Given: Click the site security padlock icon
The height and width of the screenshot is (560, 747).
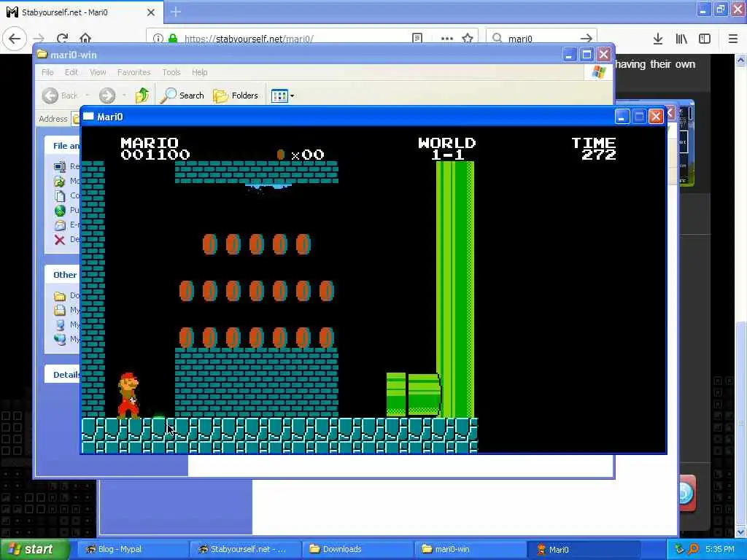Looking at the screenshot, I should coord(173,39).
